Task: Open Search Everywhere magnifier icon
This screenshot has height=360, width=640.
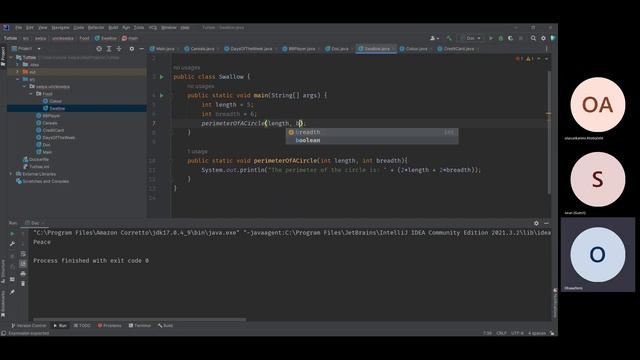Action: [x=533, y=38]
